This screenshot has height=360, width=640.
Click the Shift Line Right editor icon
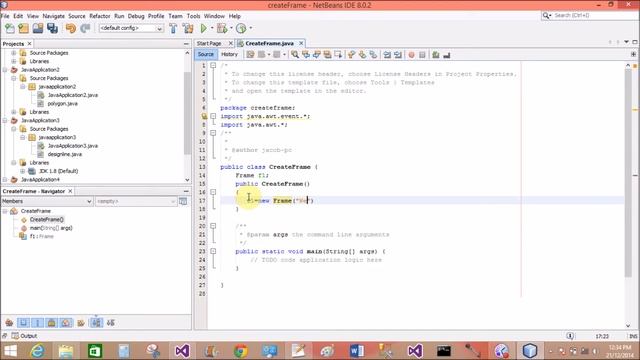tap(398, 55)
